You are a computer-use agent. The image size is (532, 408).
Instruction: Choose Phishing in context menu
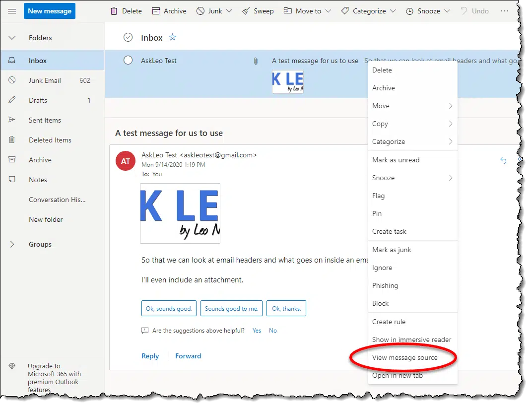[x=412, y=285]
